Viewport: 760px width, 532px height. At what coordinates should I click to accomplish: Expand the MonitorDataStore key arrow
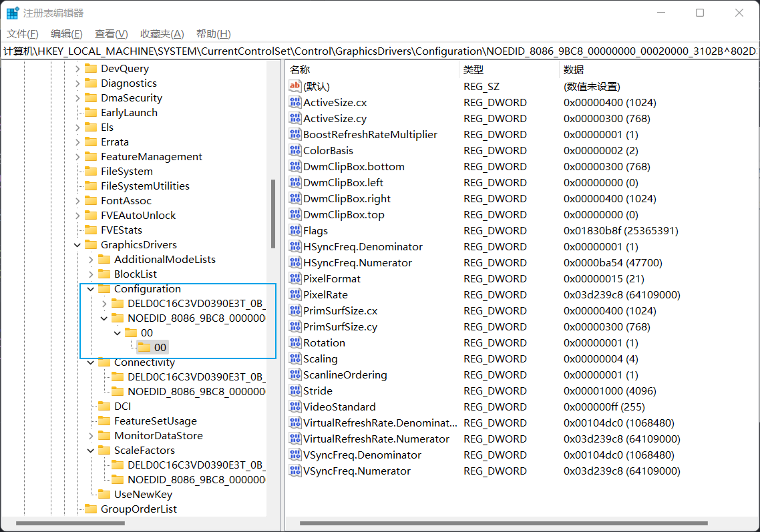(91, 436)
